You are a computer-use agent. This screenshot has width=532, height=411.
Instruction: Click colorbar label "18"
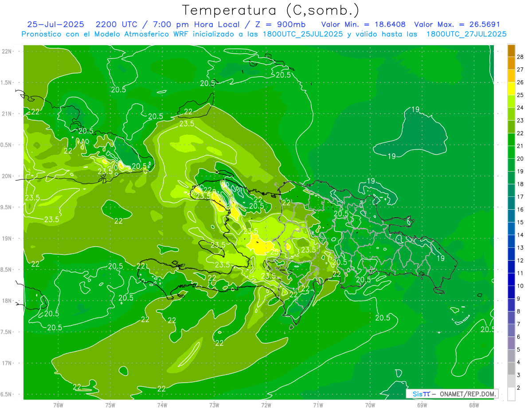point(520,184)
